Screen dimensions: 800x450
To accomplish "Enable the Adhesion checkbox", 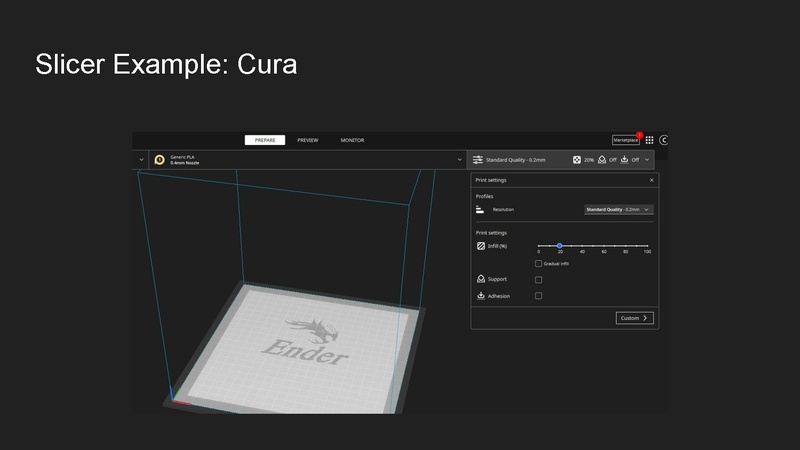I will coord(538,296).
